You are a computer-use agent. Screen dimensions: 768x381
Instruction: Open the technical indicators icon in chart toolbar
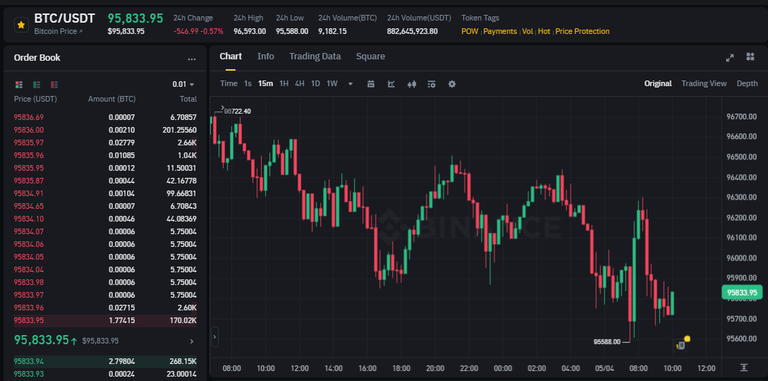(391, 84)
